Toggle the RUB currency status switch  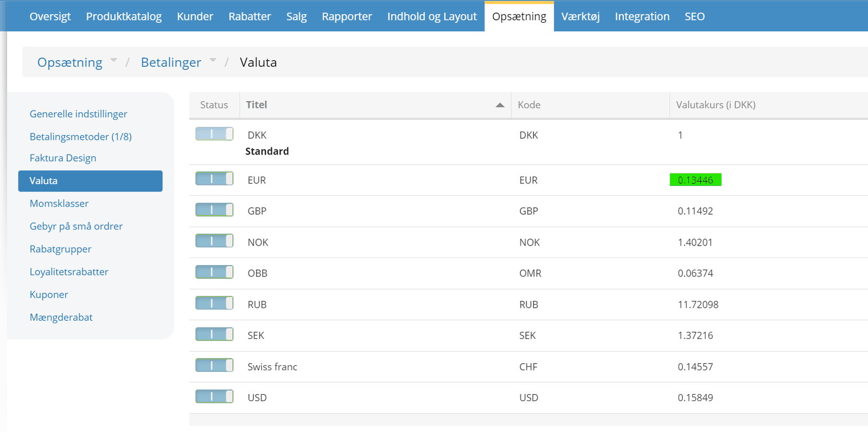coord(214,303)
